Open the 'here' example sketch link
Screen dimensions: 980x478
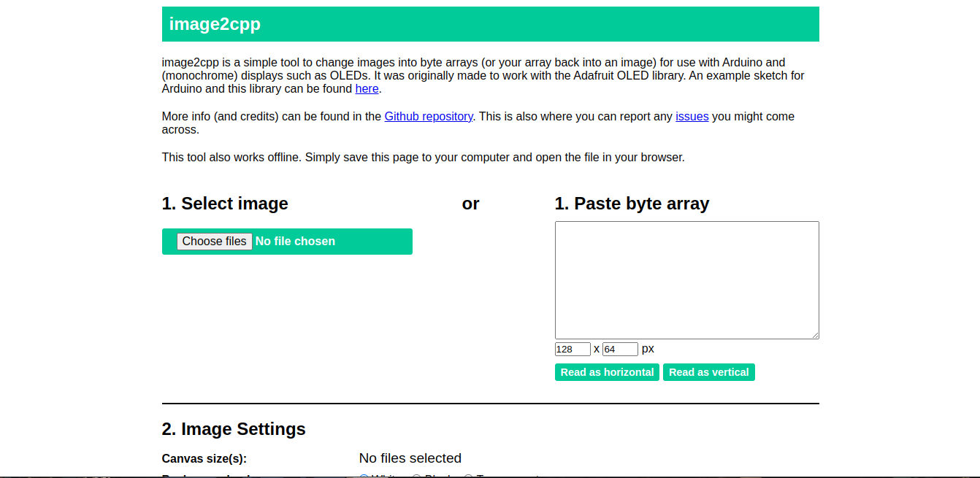click(x=367, y=88)
